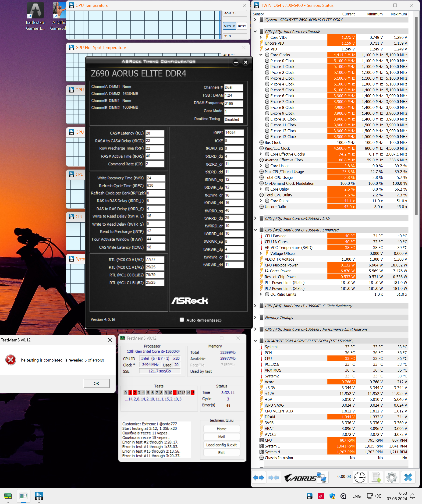
Task: Click Mail button in TestMem5
Action: (222, 437)
